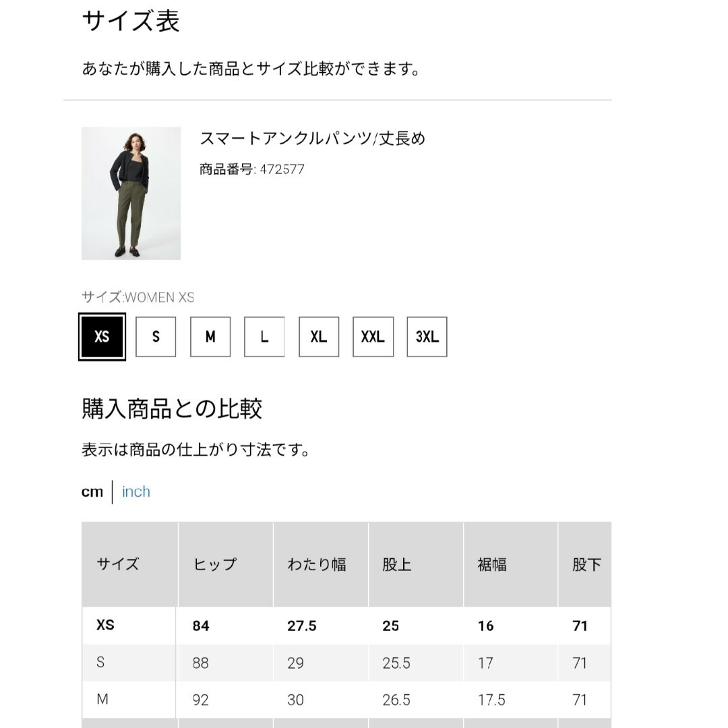Click the 股下 column header
Image resolution: width=728 pixels, height=728 pixels.
[585, 564]
